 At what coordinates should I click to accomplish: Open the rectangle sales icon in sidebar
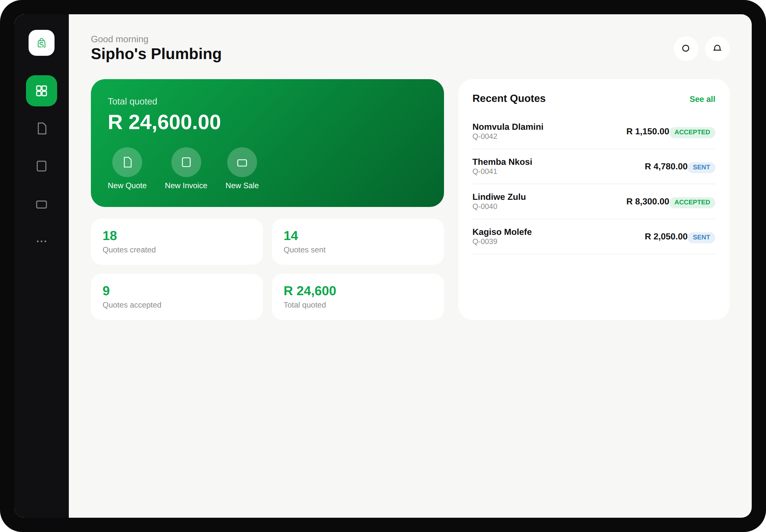click(41, 204)
